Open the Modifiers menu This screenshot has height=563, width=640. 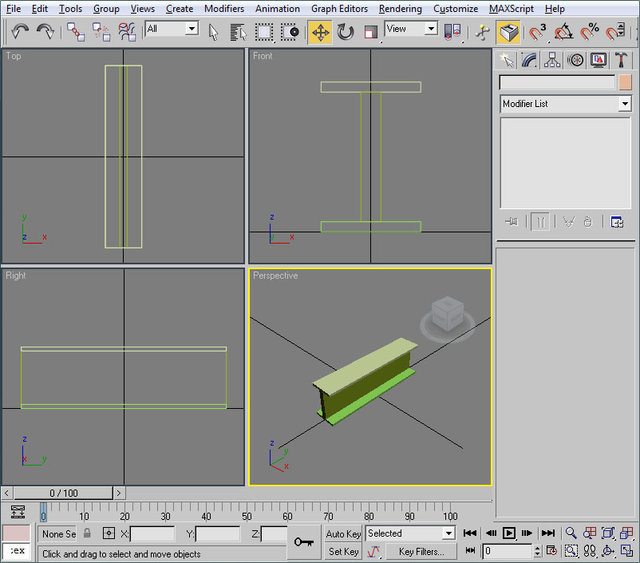[x=223, y=8]
